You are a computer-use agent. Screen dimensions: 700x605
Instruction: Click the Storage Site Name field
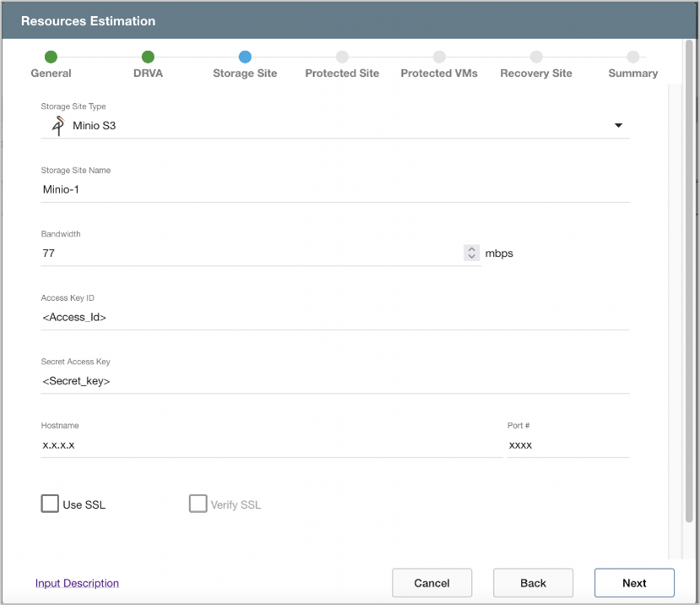334,190
